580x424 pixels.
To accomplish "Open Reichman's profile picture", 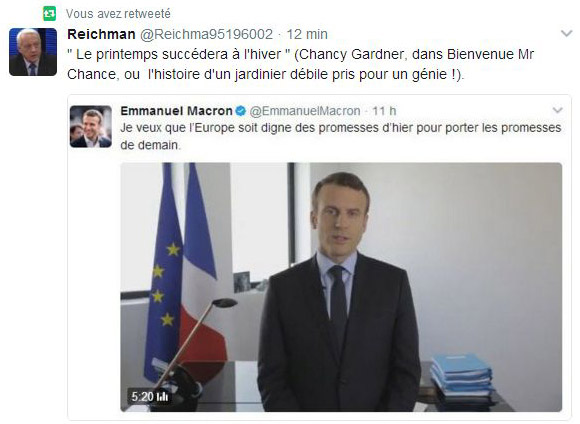I will [33, 52].
